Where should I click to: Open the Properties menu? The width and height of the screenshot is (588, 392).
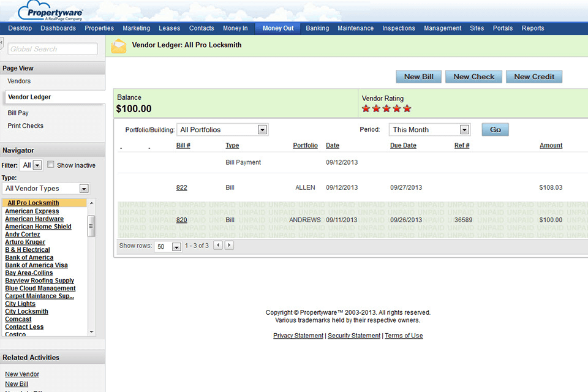pyautogui.click(x=99, y=28)
